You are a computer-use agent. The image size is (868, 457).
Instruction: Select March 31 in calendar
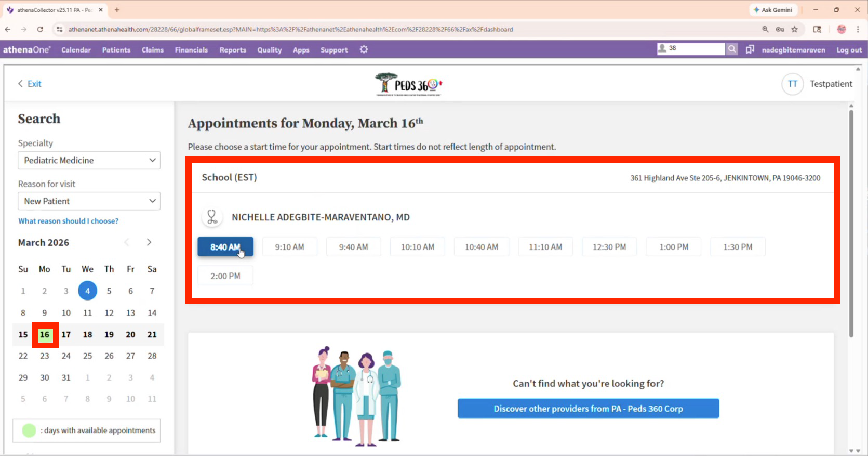click(x=66, y=378)
